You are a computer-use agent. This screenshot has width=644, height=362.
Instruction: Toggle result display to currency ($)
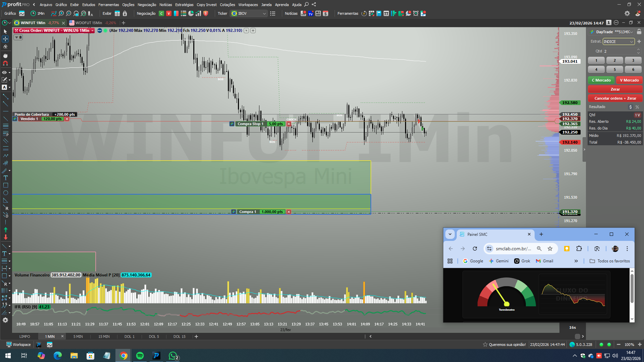point(631,107)
